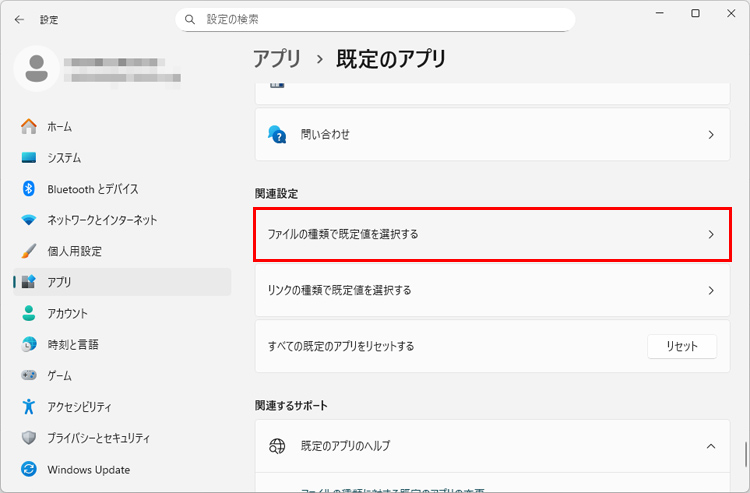Open the 問い合わせ app entry
This screenshot has height=493, width=750.
(491, 134)
